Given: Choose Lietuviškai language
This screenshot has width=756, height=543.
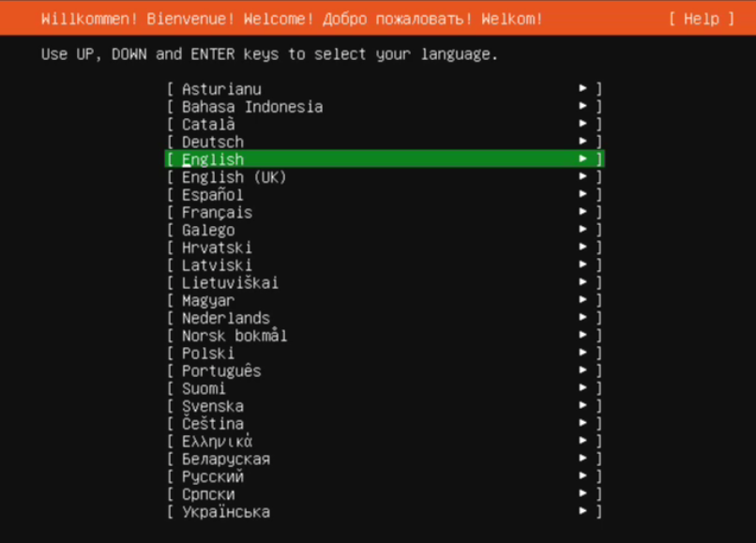Looking at the screenshot, I should (385, 282).
